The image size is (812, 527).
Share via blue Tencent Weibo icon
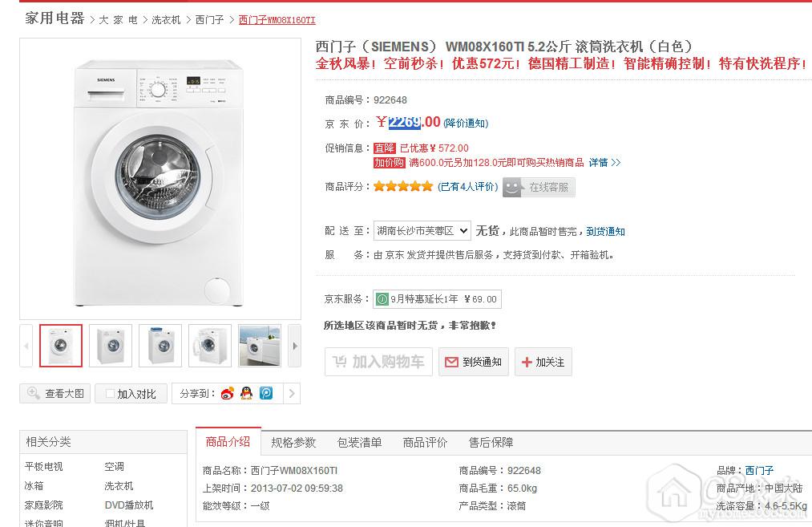click(266, 393)
